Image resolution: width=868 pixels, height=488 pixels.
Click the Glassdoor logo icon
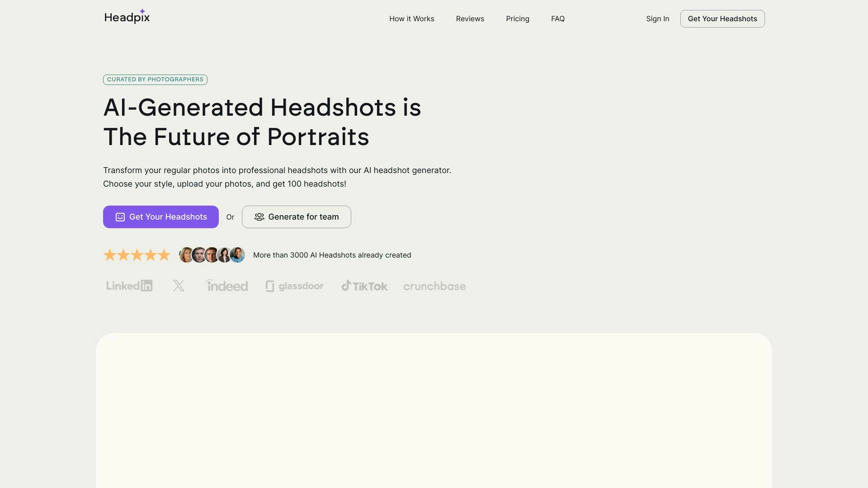coord(270,286)
